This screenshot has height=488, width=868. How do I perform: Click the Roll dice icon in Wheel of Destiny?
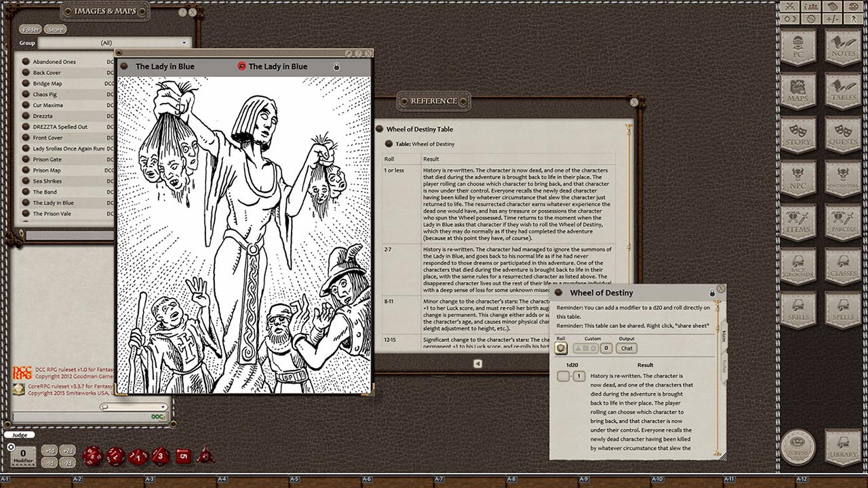(561, 348)
